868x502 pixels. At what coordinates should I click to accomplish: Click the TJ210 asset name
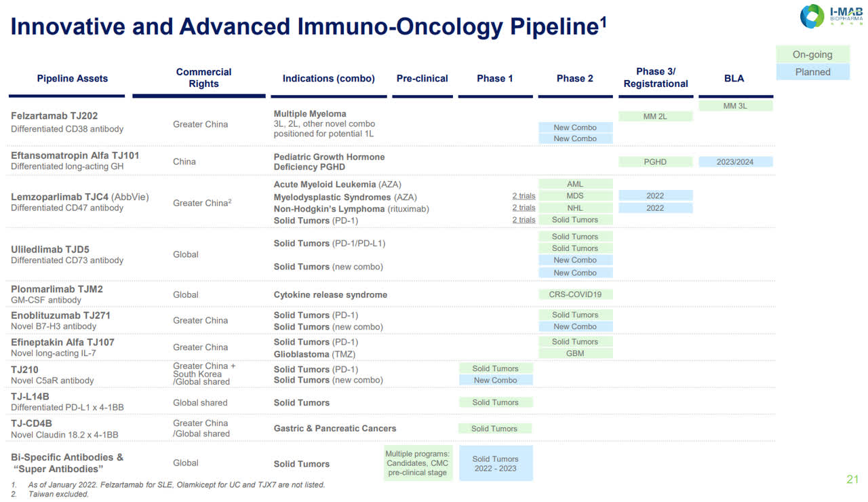coord(24,370)
